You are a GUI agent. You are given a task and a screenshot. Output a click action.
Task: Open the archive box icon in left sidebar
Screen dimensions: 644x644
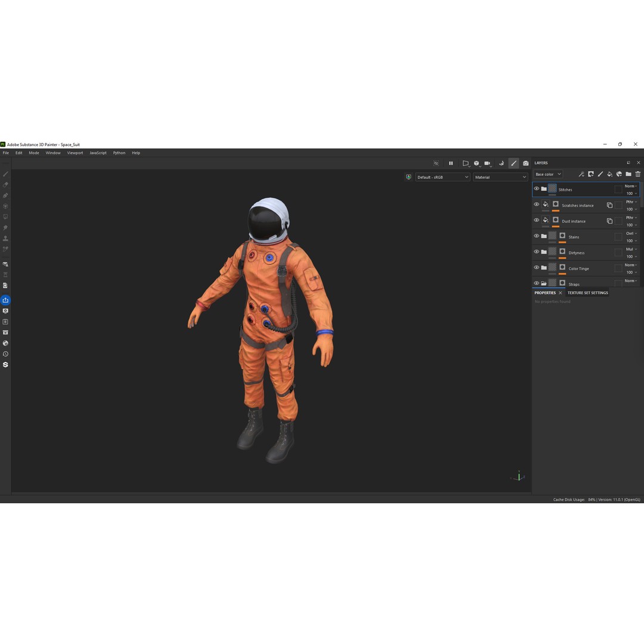point(5,332)
